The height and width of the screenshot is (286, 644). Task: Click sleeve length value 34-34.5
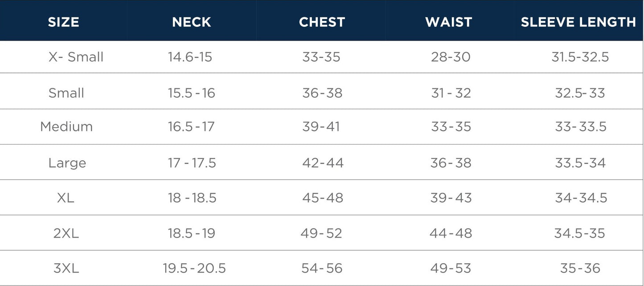coord(581,198)
